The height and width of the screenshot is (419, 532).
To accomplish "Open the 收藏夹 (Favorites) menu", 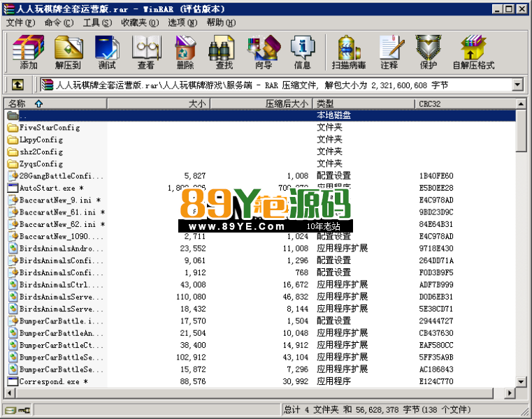I will coord(139,22).
